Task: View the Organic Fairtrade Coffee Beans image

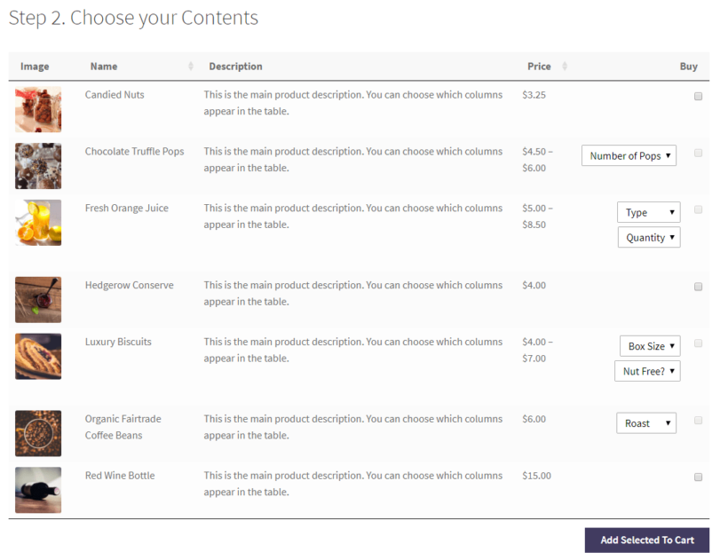Action: click(38, 433)
